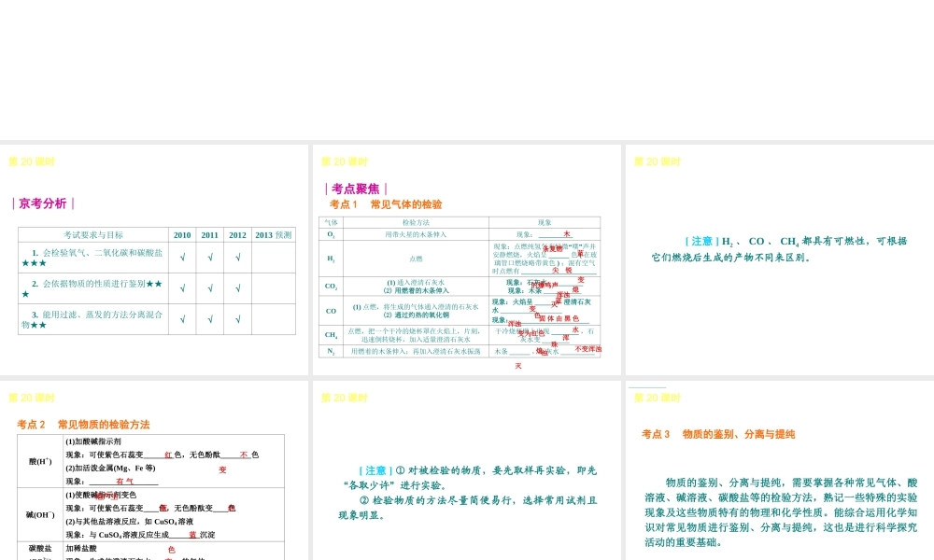Open the 考点3 物质的鉴别、分离与提纯 slide

pos(780,470)
